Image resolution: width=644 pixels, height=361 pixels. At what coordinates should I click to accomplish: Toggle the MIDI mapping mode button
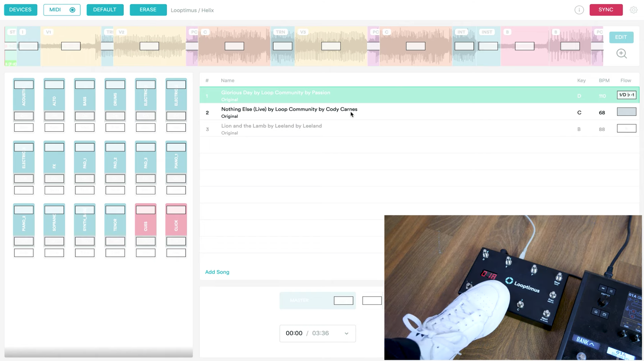coord(62,10)
